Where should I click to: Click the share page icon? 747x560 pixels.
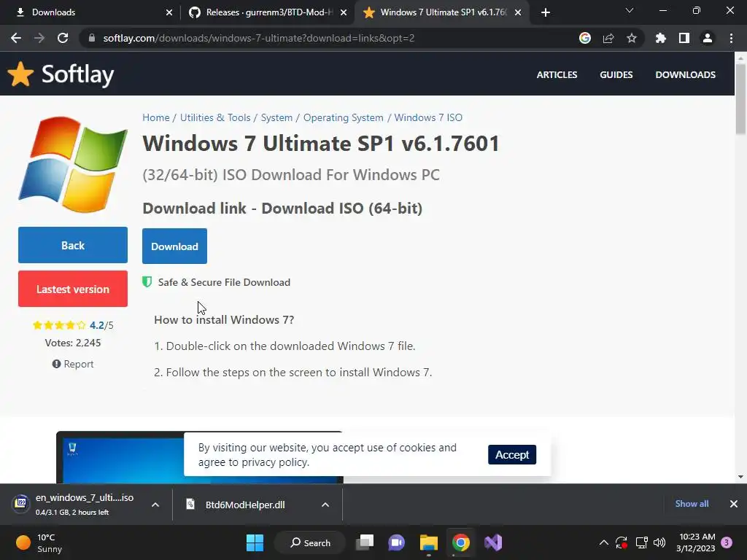608,38
